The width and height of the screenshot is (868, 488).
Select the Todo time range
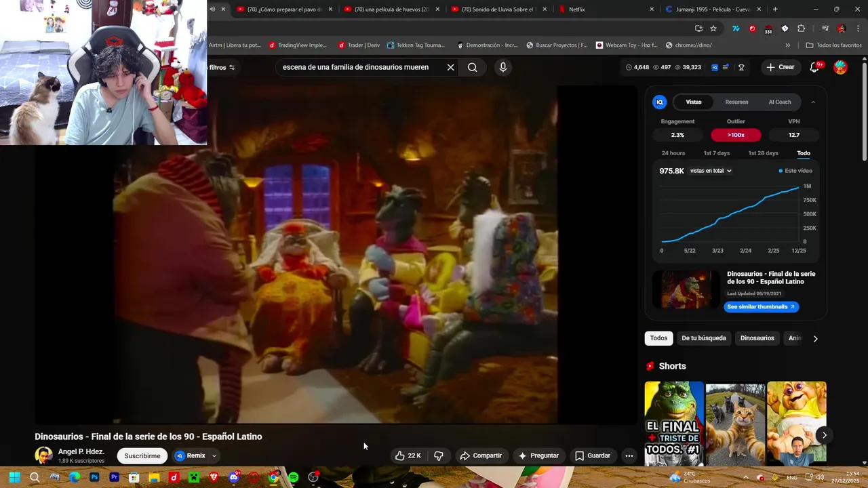[x=804, y=153]
